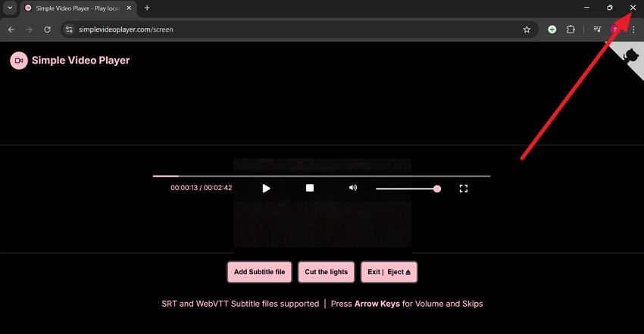Set volume on the volume slider
The width and height of the screenshot is (644, 334).
(x=408, y=189)
